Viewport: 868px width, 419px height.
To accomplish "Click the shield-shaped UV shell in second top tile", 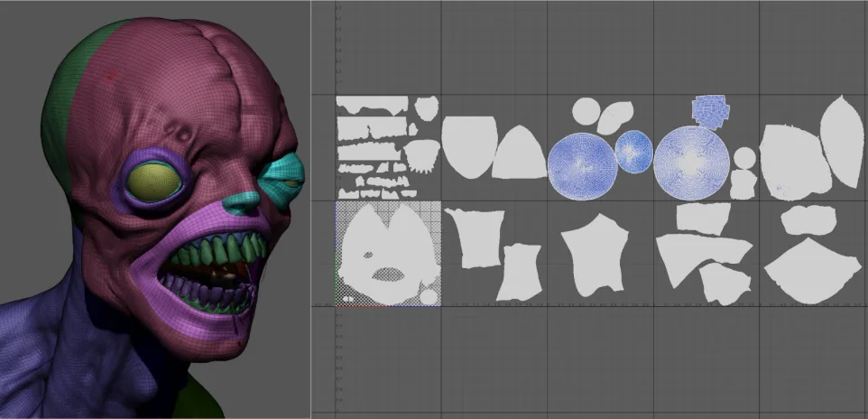I will [x=469, y=147].
